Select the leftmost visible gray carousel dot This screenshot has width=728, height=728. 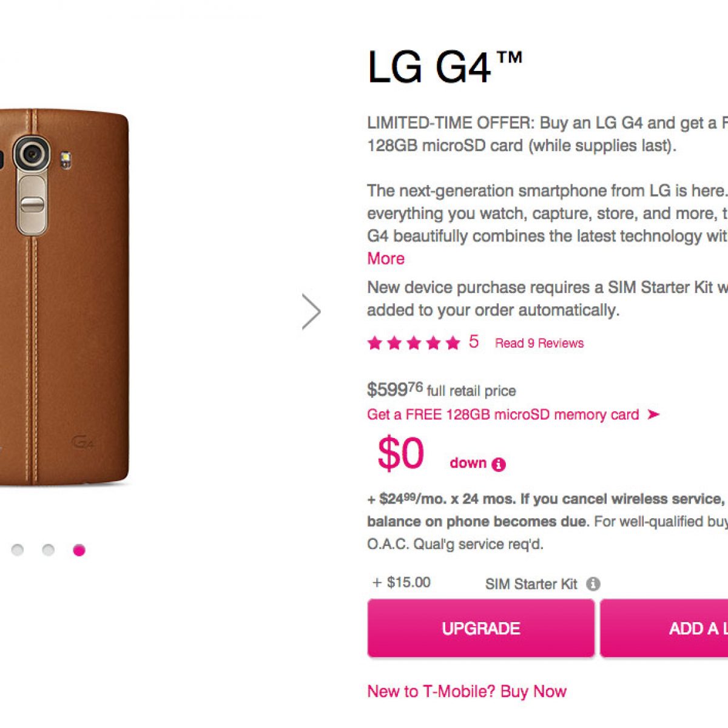[18, 550]
